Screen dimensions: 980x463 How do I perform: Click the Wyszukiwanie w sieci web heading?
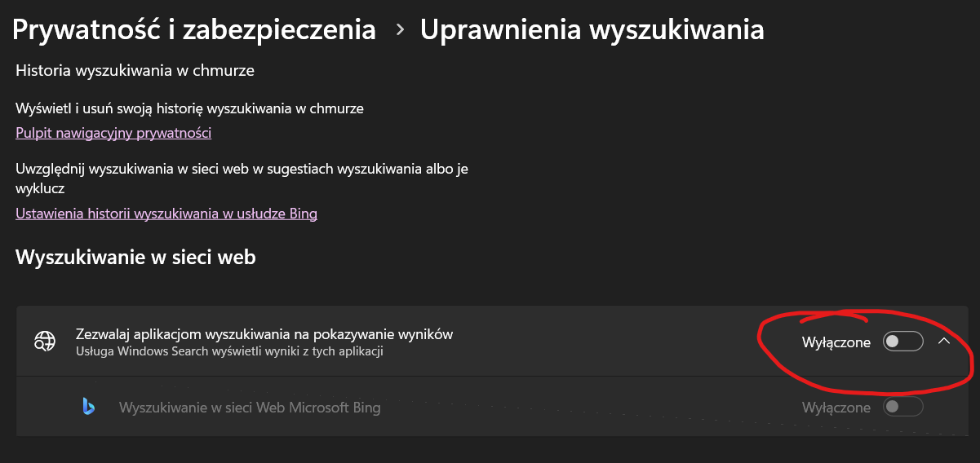pos(135,258)
